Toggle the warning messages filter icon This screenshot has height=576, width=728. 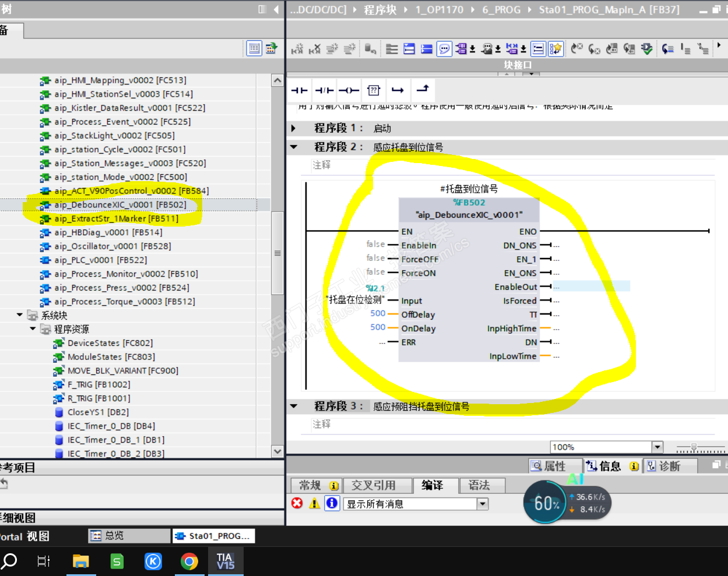pyautogui.click(x=315, y=503)
